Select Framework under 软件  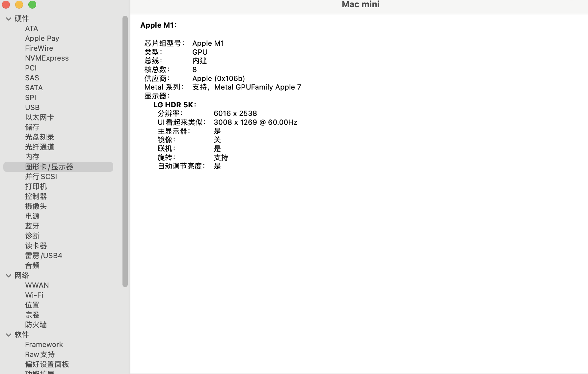44,345
